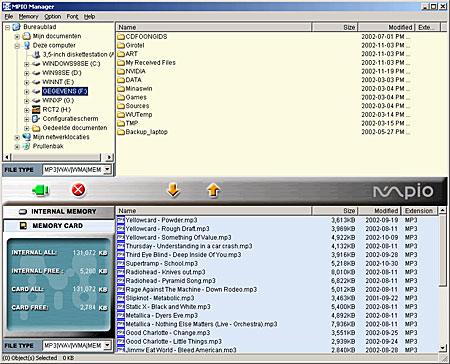Image resolution: width=450 pixels, height=364 pixels.
Task: Expand the GEGEVENS (F:) drive node
Action: (x=27, y=92)
